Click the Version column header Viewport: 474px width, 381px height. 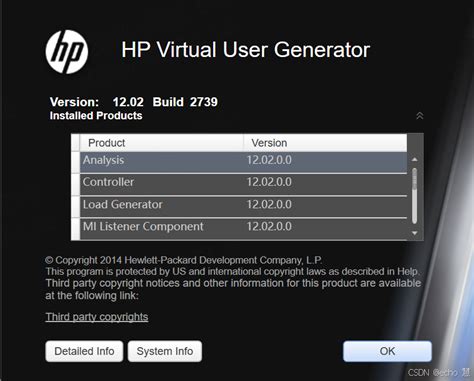[325, 143]
